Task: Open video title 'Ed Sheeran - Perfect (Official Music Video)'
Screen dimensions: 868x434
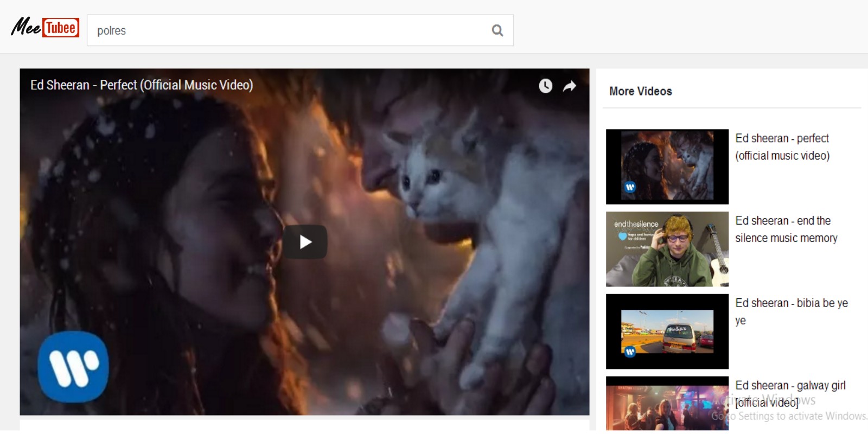Action: point(142,85)
